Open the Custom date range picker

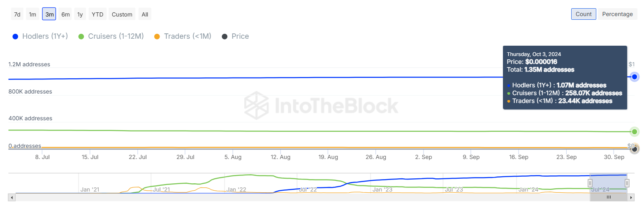tap(122, 14)
